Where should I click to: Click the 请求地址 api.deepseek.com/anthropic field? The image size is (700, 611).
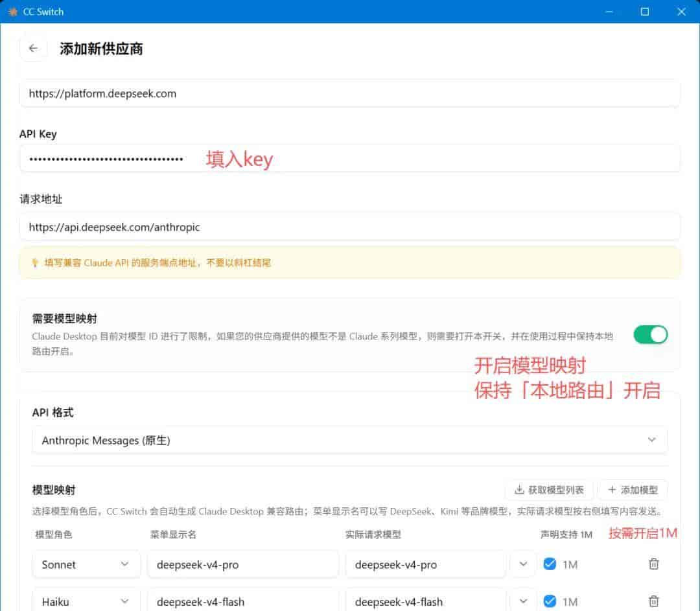(349, 227)
